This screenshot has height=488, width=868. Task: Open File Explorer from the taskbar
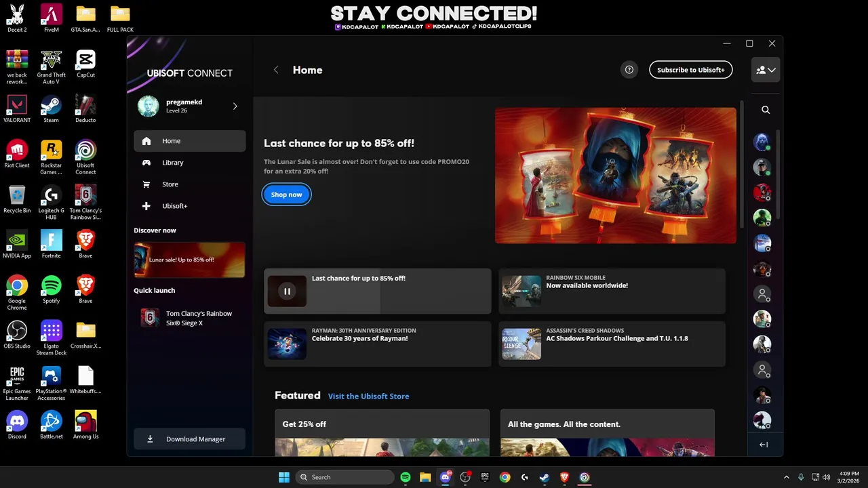pyautogui.click(x=425, y=477)
